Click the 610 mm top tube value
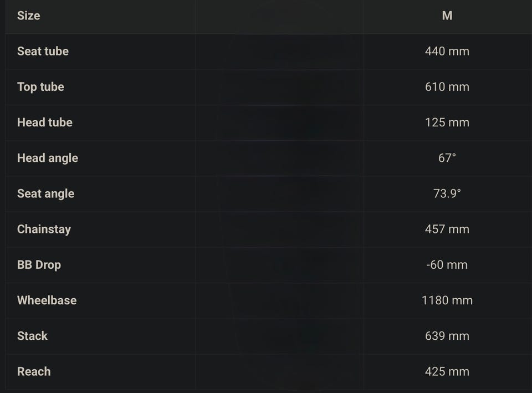This screenshot has height=393, width=532. coord(447,86)
